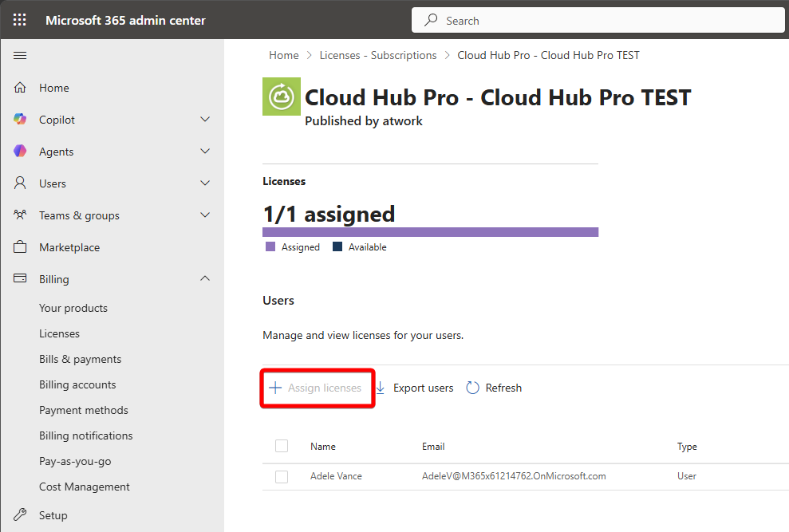Click the search magnifier icon
This screenshot has width=789, height=532.
click(x=431, y=20)
